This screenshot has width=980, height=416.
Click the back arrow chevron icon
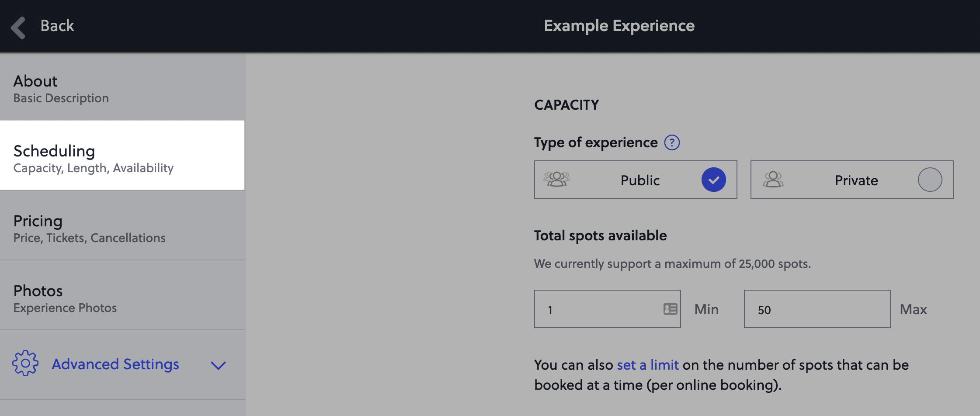tap(18, 28)
